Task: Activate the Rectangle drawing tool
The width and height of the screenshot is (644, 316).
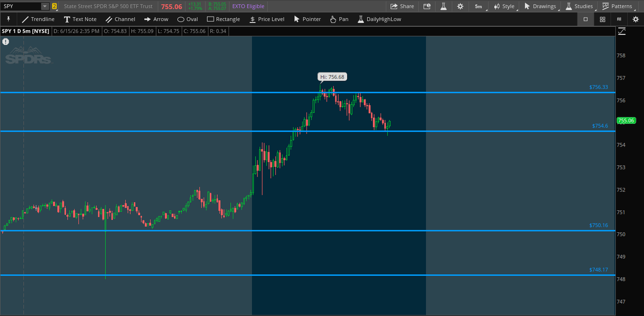Action: pos(223,19)
